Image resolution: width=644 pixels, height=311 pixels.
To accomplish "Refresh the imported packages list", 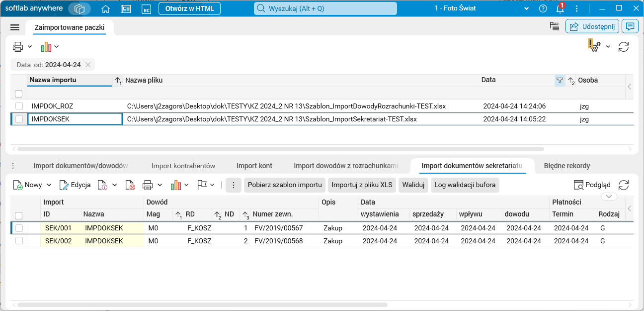I will [624, 47].
